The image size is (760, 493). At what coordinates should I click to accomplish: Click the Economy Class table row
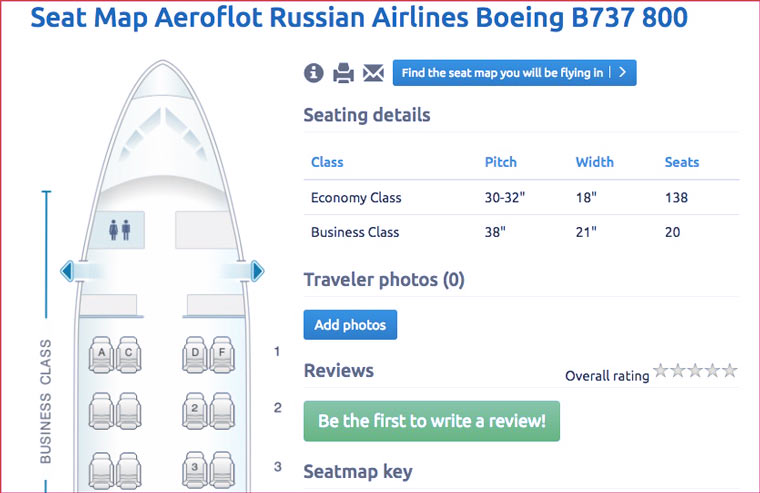tap(521, 198)
